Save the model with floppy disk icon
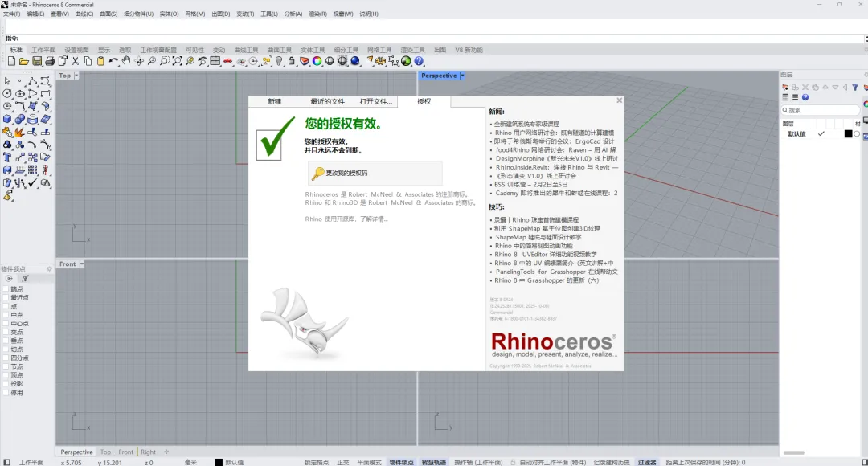 pos(36,61)
